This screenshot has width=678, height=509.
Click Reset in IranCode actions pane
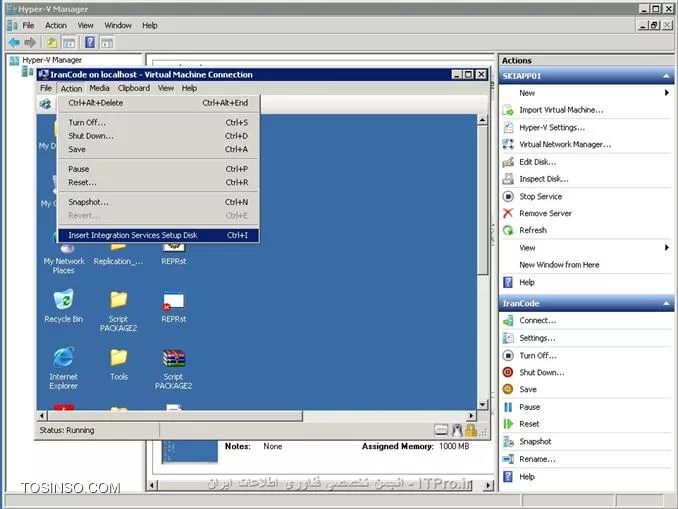pyautogui.click(x=529, y=424)
